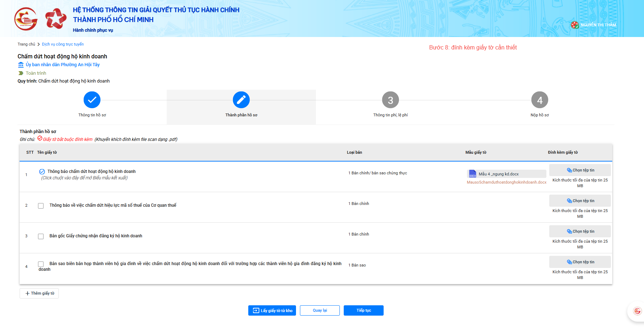Click the pencil edit step circle
This screenshot has height=327, width=644.
click(241, 100)
